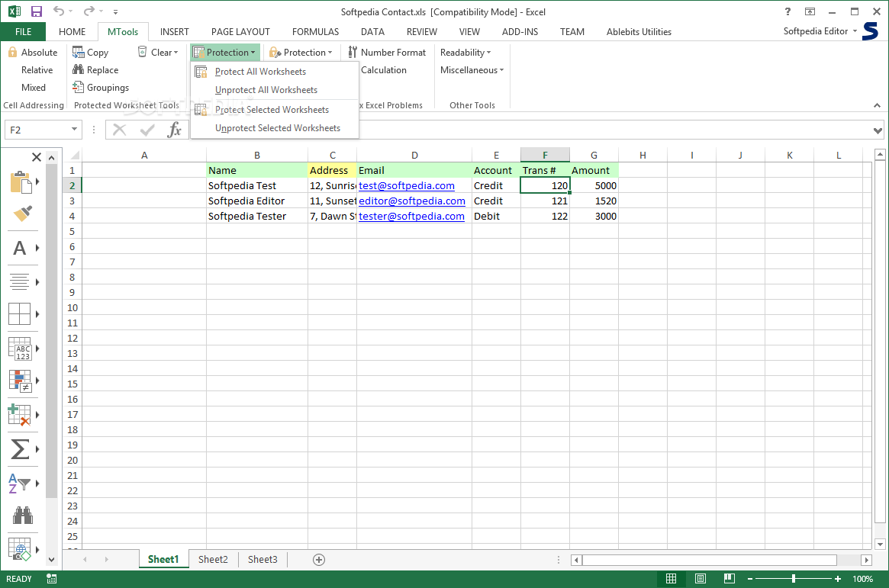889x588 pixels.
Task: Choose Protect Selected Worksheets
Action: 275,109
